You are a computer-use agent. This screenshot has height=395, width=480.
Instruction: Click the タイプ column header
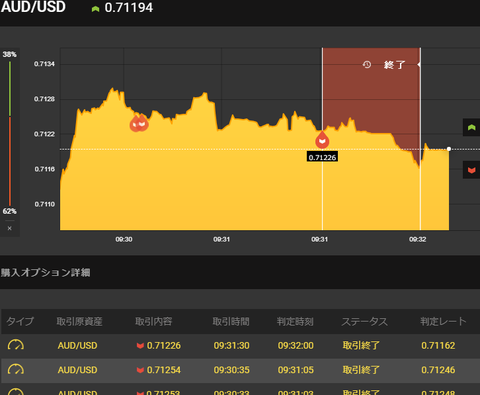[x=20, y=321]
